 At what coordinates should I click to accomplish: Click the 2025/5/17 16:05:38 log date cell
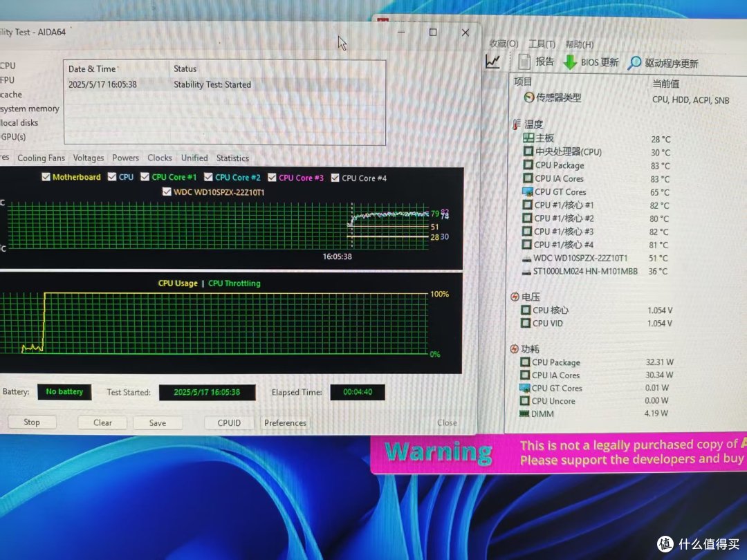[102, 85]
